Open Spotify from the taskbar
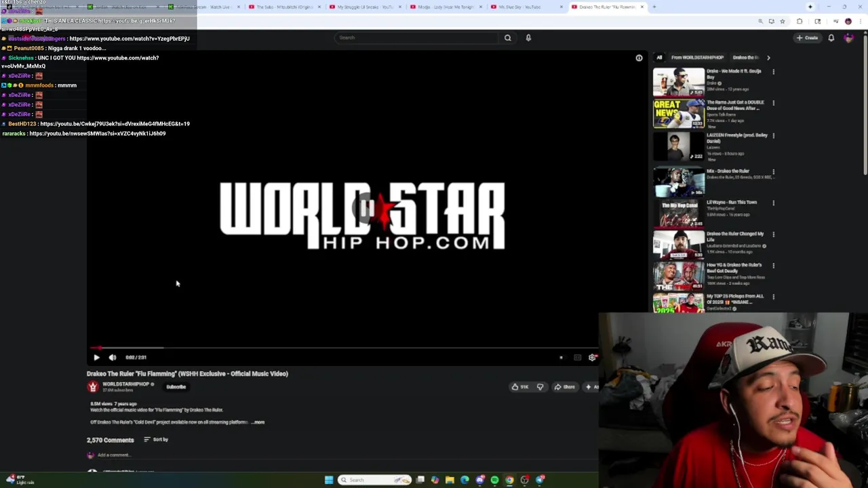The image size is (868, 488). 494,480
